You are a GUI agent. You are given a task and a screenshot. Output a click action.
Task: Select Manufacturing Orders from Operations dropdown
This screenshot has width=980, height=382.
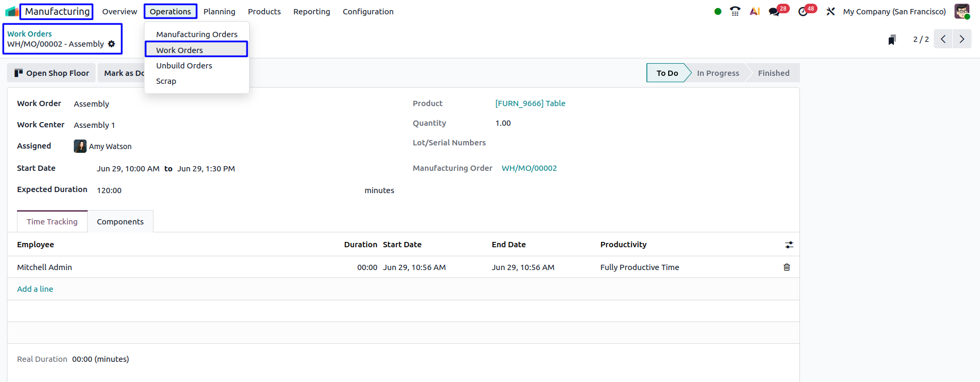pos(197,34)
